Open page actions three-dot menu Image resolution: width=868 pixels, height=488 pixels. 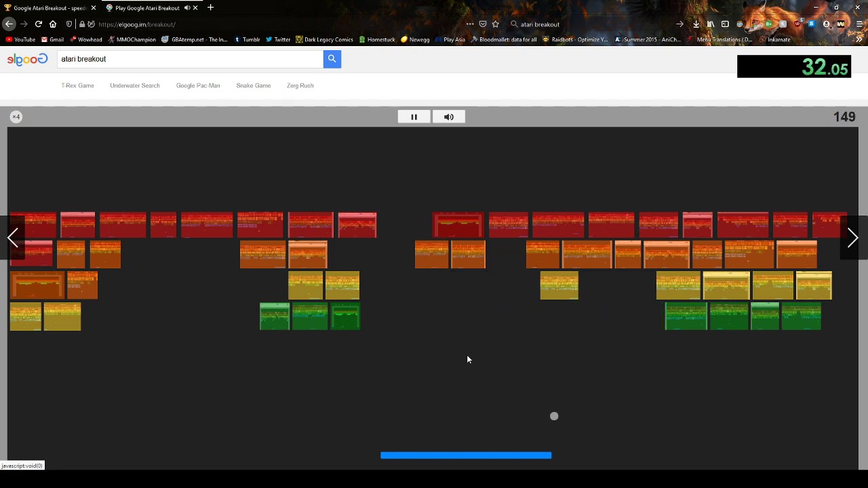pos(470,24)
